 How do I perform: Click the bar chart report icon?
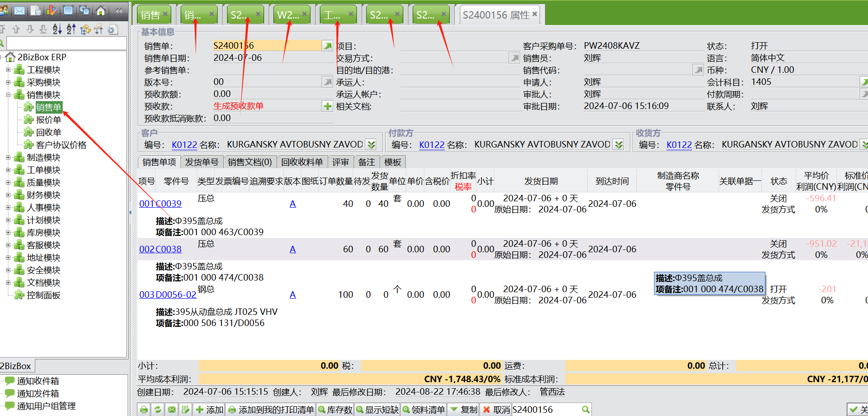pos(52,11)
